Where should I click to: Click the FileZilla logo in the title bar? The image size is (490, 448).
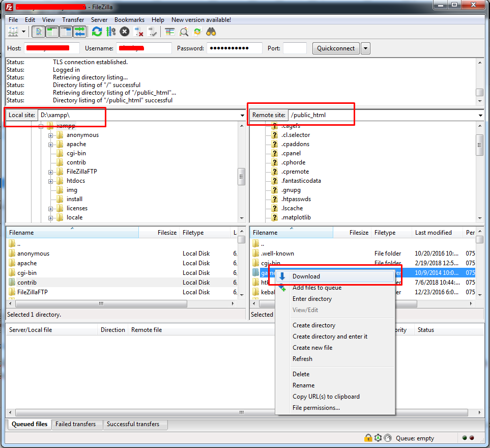coord(9,7)
